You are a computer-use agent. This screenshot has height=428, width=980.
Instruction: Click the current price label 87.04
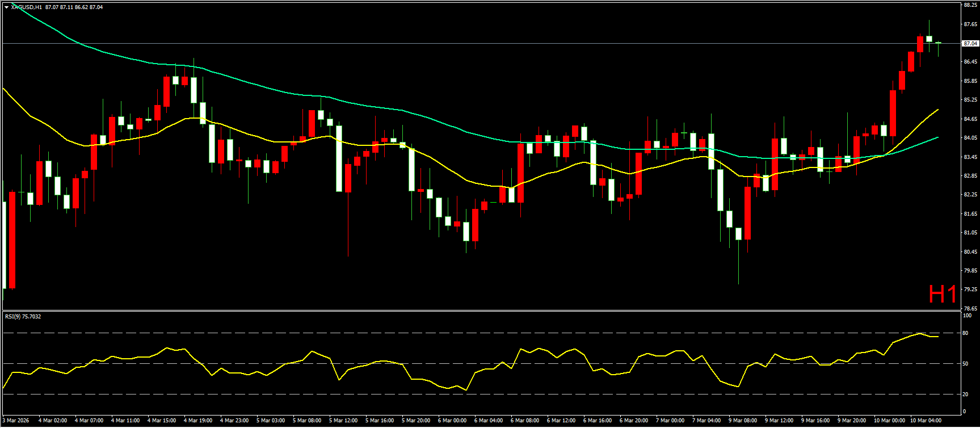[x=970, y=44]
